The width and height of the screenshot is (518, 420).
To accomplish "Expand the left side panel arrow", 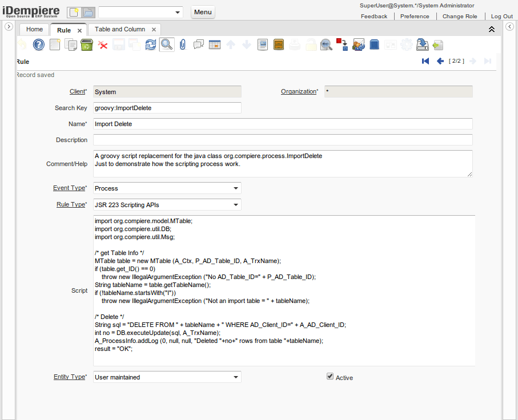I will (x=9, y=26).
